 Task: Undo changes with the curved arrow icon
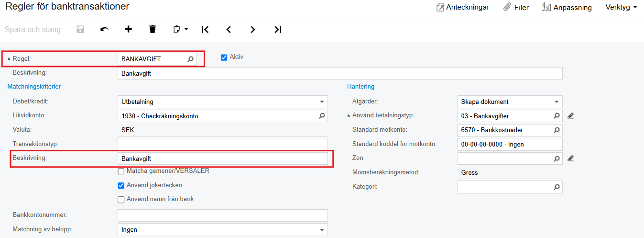pyautogui.click(x=104, y=29)
